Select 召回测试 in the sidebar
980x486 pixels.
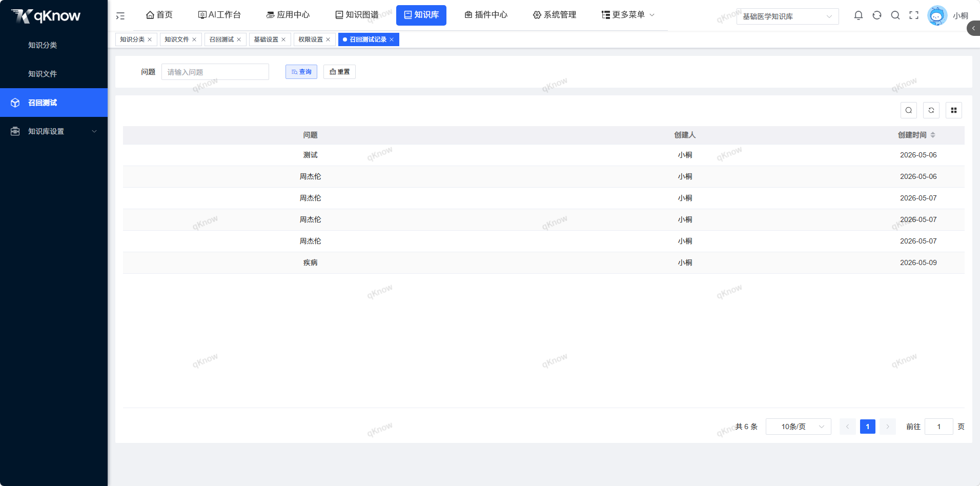(x=54, y=103)
